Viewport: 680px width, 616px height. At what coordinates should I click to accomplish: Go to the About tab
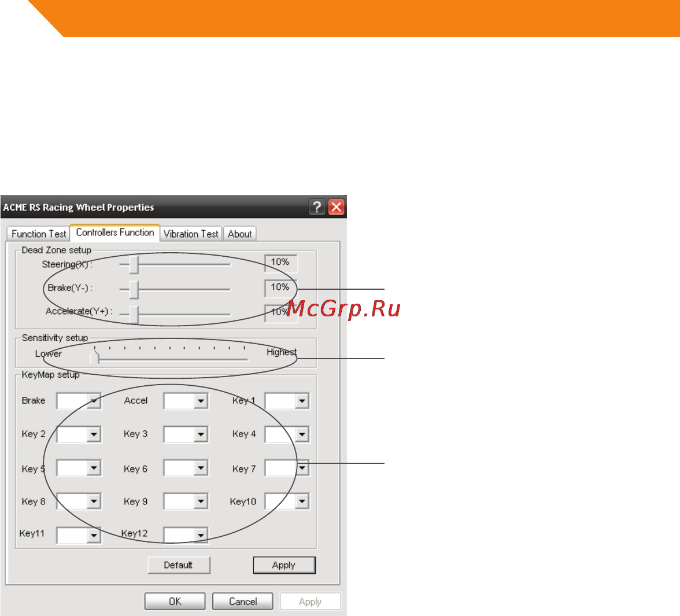[240, 234]
